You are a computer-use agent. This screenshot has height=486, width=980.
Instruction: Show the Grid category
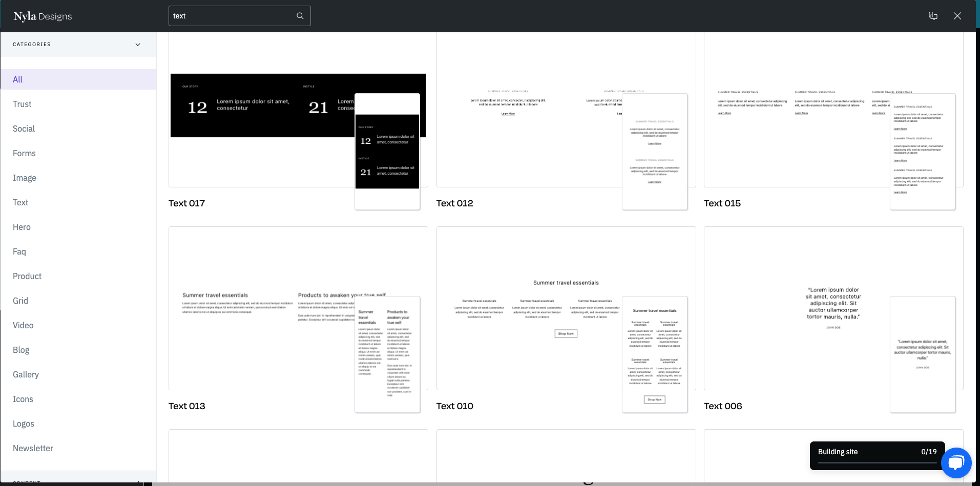[x=78, y=301]
